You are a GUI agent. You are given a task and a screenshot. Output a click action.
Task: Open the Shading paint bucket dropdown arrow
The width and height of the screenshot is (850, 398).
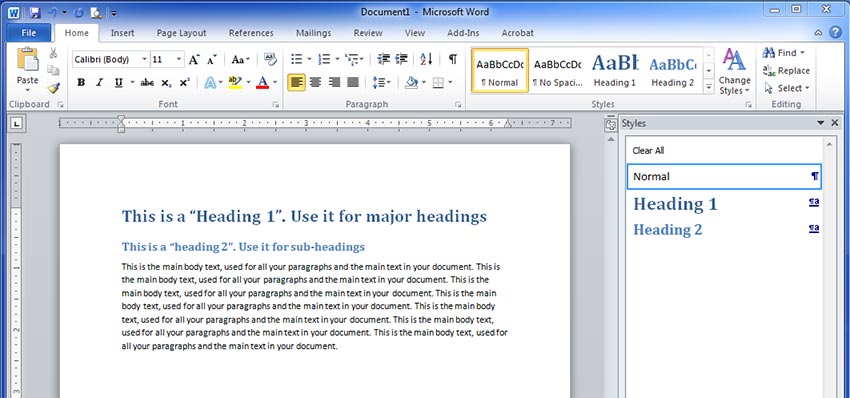423,82
